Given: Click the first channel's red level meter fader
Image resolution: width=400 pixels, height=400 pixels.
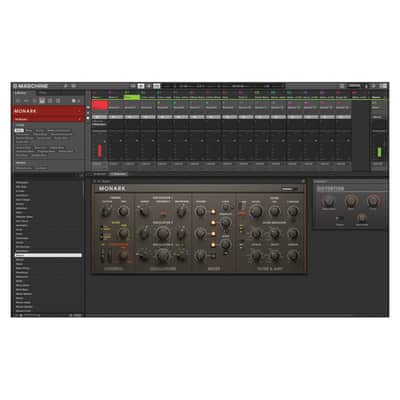Looking at the screenshot, I should tap(99, 150).
